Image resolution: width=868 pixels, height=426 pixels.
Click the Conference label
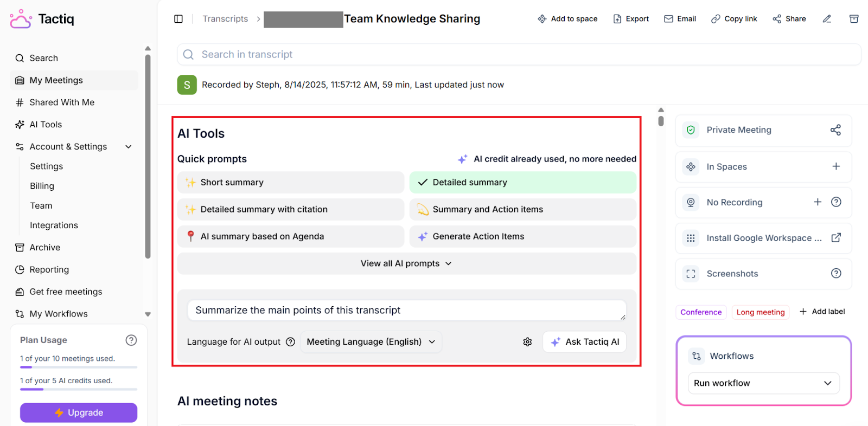701,312
